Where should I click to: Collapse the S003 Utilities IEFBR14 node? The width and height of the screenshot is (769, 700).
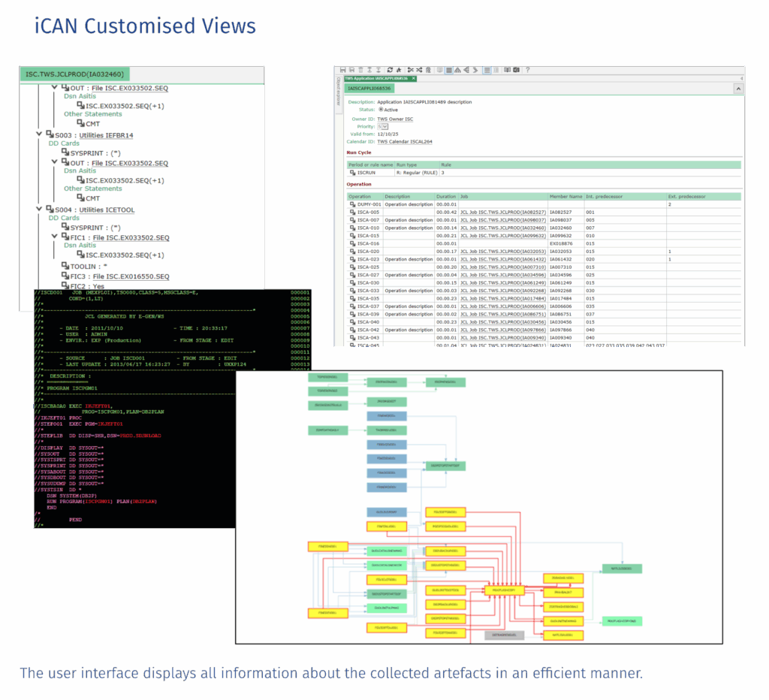coord(39,135)
